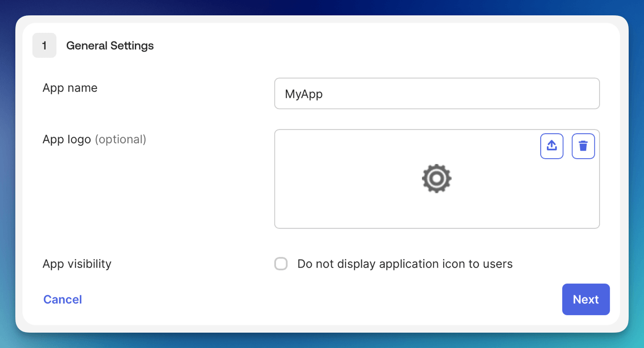Screen dimensions: 644x348
Task: Click the gear placeholder logo image
Action: [436, 179]
